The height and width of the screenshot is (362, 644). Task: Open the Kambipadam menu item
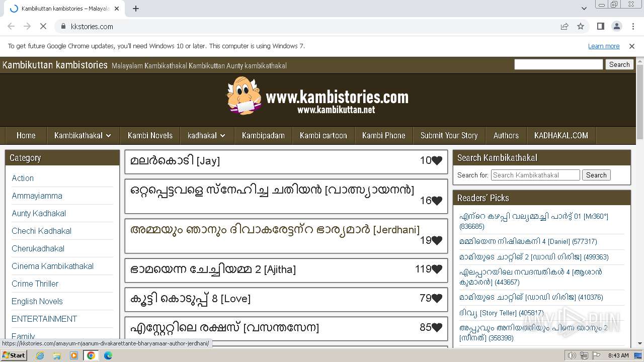pyautogui.click(x=263, y=135)
